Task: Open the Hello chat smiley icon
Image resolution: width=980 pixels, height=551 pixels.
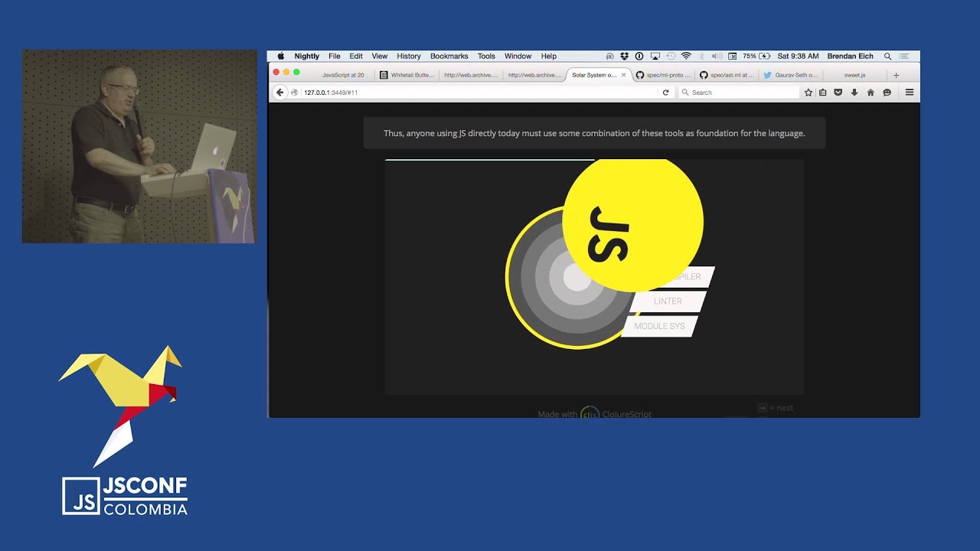Action: coord(887,93)
